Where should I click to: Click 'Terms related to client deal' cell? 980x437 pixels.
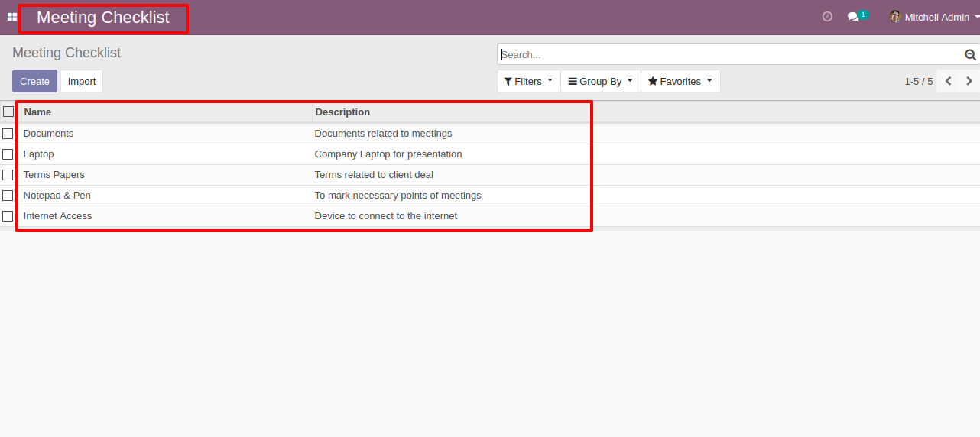[x=374, y=175]
